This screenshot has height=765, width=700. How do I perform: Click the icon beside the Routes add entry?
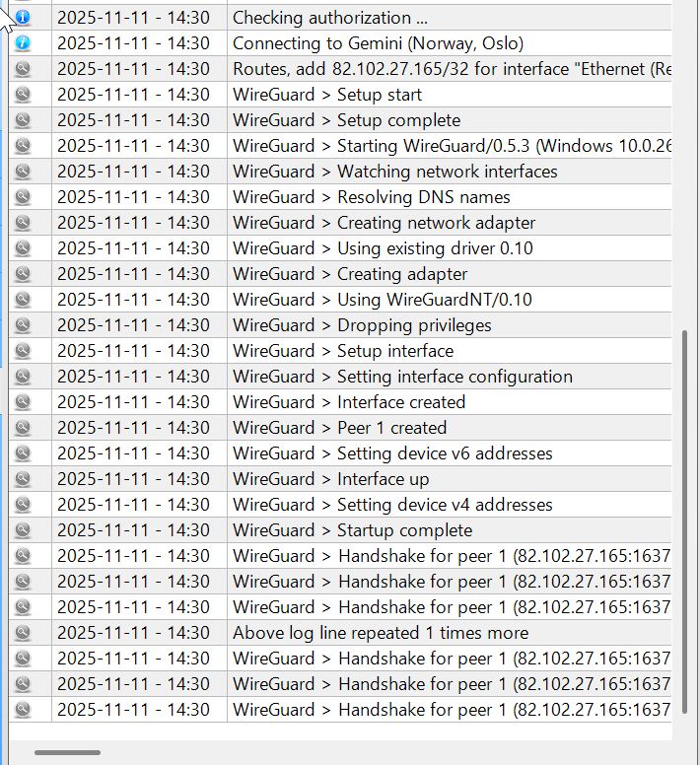tap(23, 69)
